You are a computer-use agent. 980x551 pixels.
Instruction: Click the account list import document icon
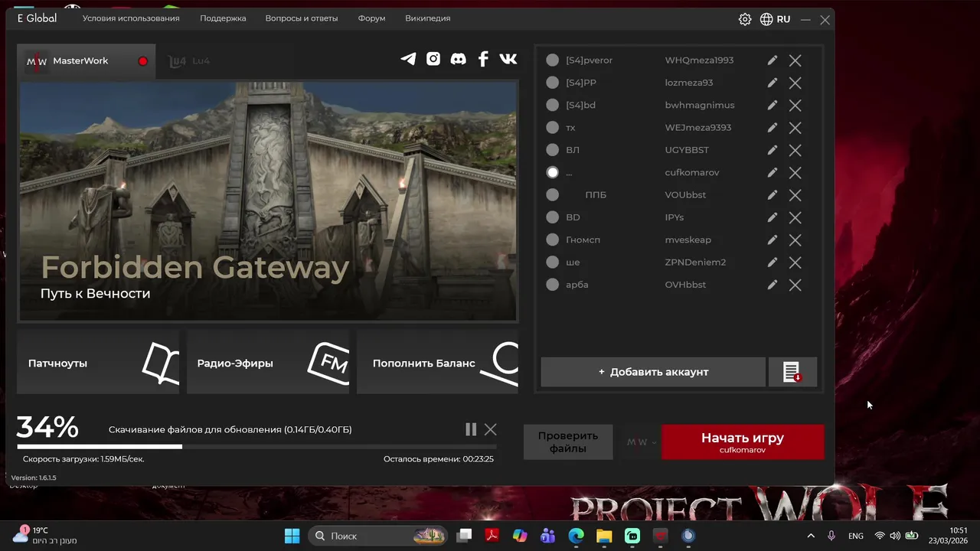792,372
